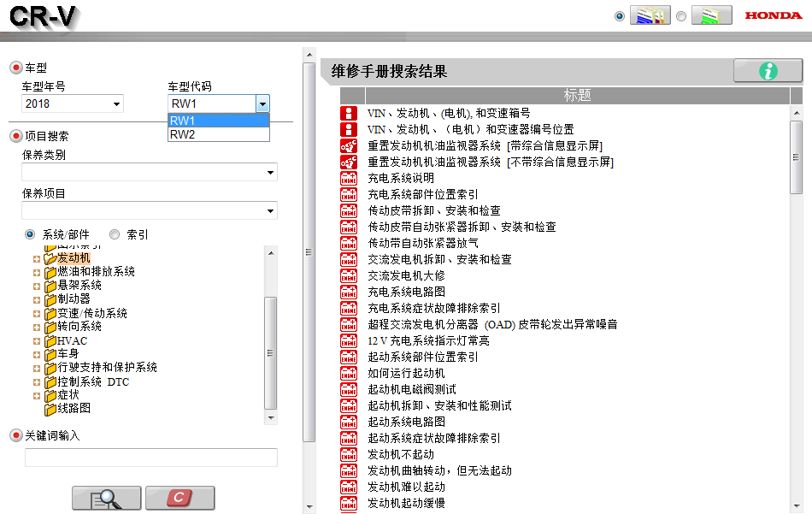Viewport: 812px width, 514px height.
Task: Select radio button beside multicolor books icon
Action: (x=620, y=16)
